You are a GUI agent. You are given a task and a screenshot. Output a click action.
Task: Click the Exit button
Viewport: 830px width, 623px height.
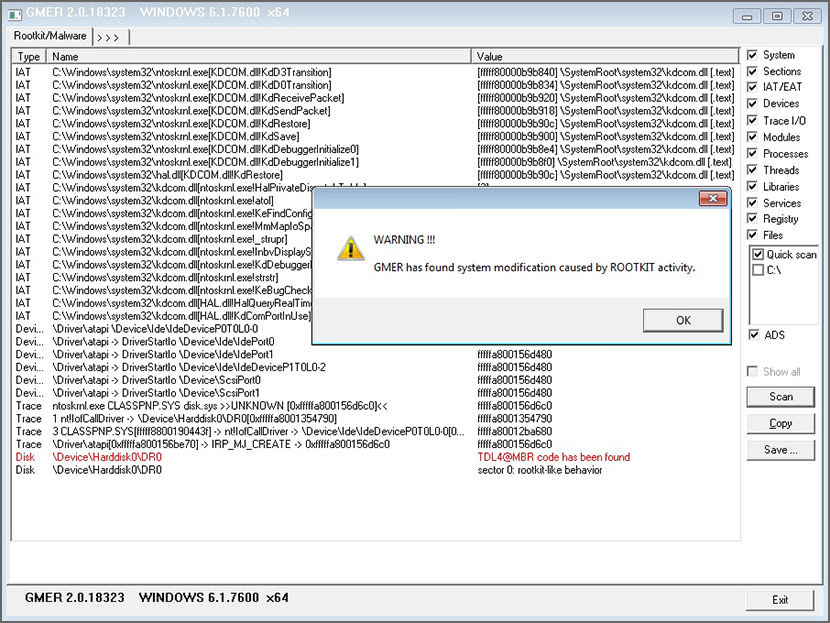coord(780,600)
